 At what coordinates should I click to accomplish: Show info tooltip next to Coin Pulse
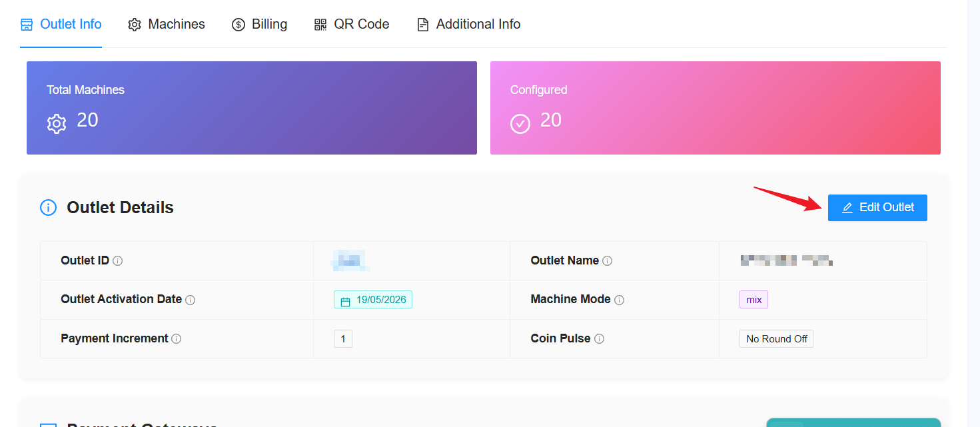[600, 339]
